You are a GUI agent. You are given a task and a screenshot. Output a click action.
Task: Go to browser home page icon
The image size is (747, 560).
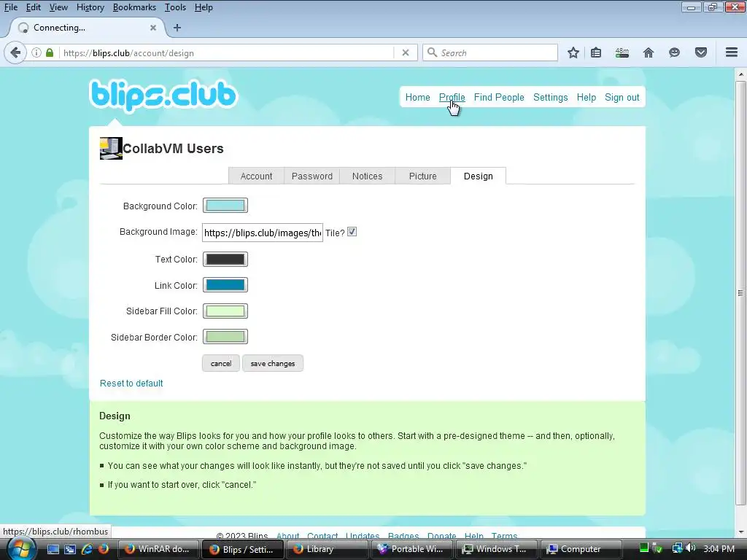pyautogui.click(x=648, y=52)
